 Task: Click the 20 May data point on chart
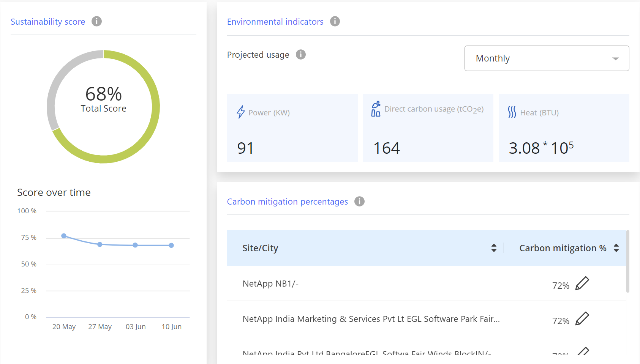click(x=64, y=236)
